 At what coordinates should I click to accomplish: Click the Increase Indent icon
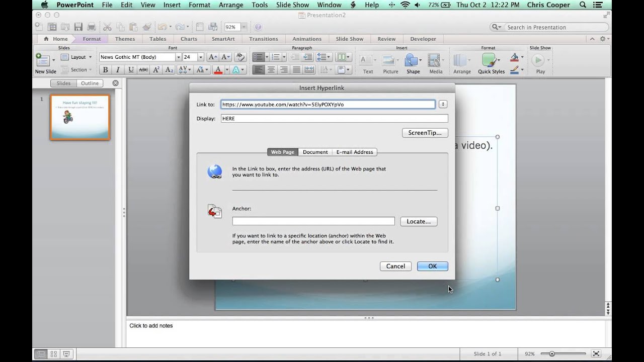307,57
